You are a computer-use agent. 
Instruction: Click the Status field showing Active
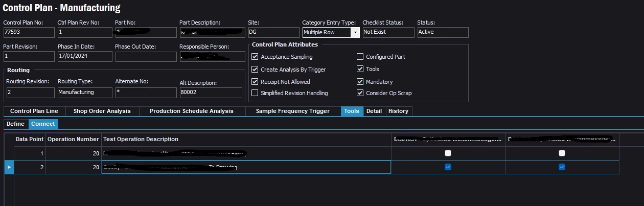click(443, 32)
